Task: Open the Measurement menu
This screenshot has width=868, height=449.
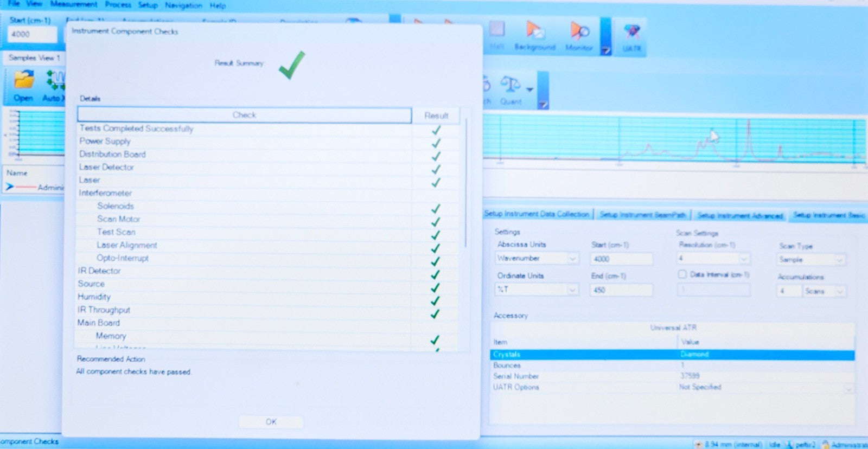Action: (x=74, y=4)
